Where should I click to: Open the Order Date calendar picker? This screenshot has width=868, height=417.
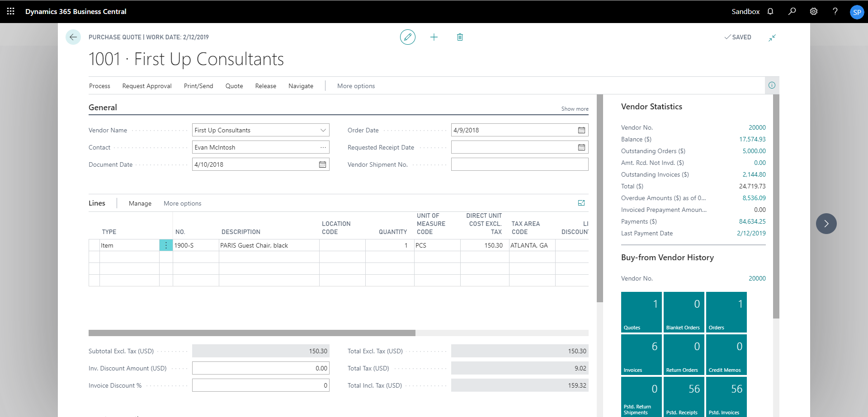tap(581, 130)
